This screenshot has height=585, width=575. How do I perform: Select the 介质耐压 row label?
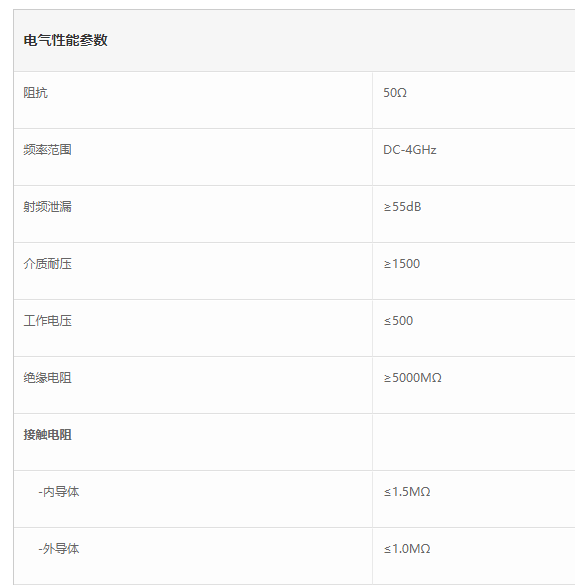(47, 264)
